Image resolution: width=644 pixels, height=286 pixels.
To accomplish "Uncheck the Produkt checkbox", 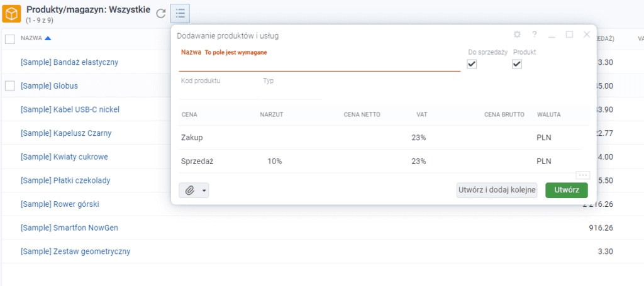I will coord(517,64).
